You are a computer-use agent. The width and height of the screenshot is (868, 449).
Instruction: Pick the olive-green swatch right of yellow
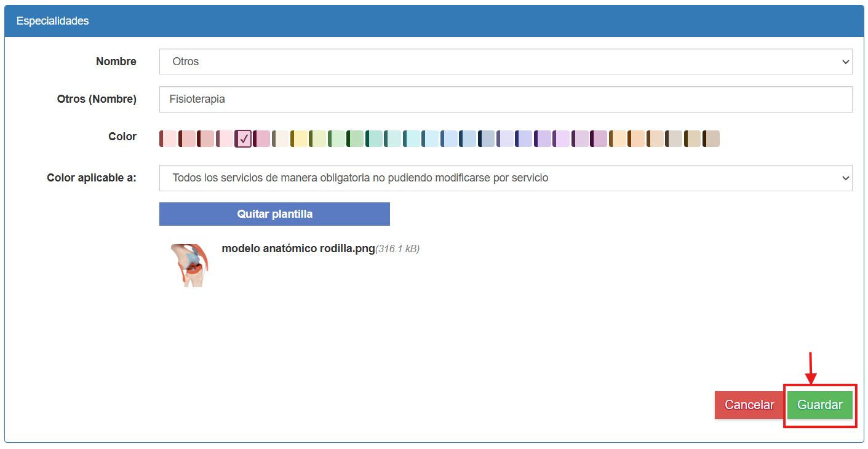point(317,138)
